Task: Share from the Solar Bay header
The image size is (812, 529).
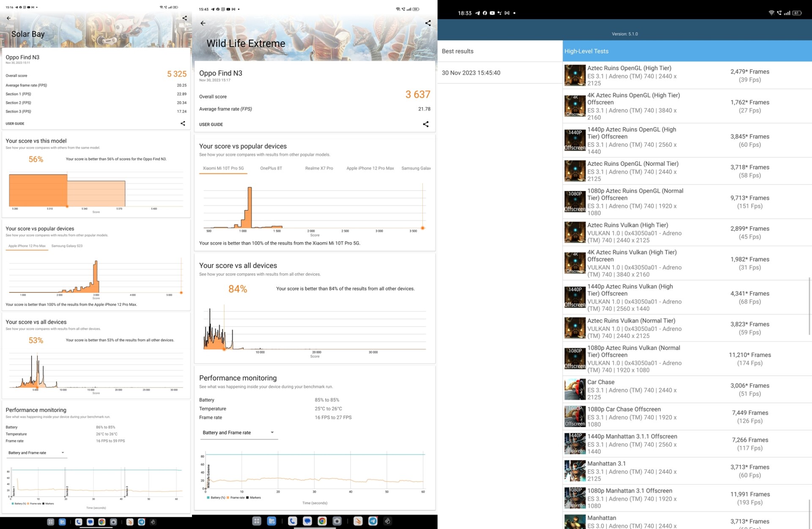Action: pos(184,18)
